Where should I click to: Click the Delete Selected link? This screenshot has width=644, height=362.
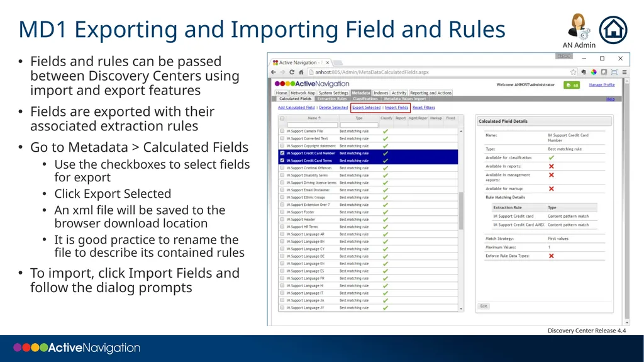pyautogui.click(x=333, y=108)
